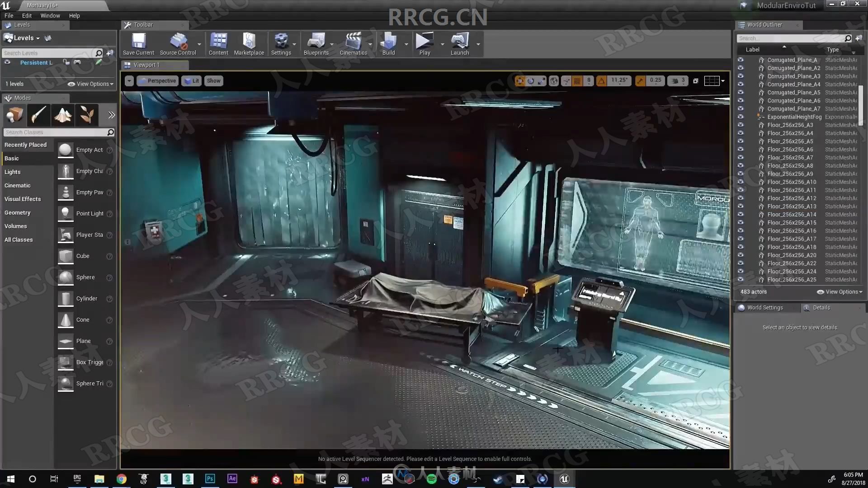The width and height of the screenshot is (868, 488).
Task: Toggle visibility of ExponentialHeightFog
Action: click(741, 116)
